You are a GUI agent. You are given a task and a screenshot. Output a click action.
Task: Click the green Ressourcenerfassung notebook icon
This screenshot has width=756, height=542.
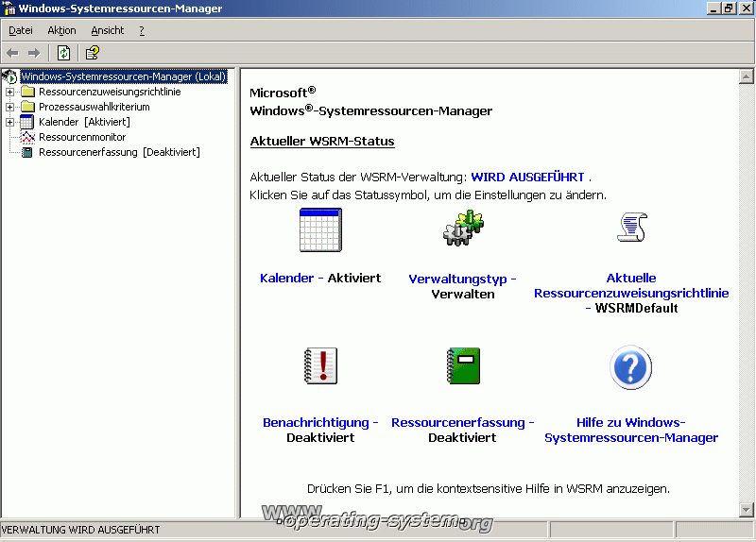(x=463, y=365)
